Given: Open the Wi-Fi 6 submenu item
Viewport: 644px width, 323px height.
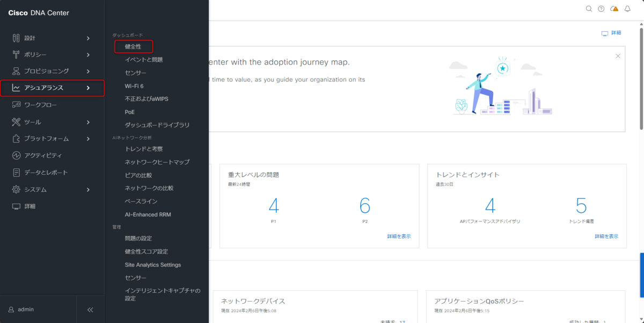Looking at the screenshot, I should (x=134, y=86).
